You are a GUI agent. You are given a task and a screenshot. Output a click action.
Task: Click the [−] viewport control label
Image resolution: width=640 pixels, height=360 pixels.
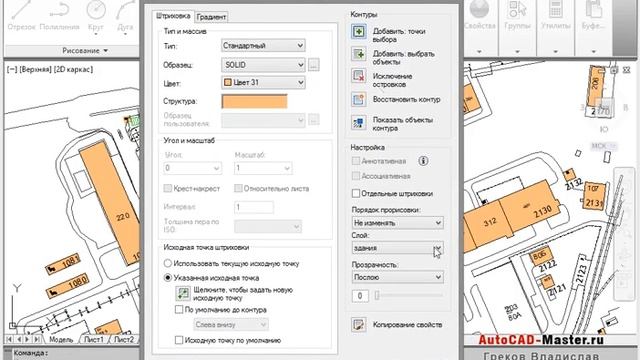pos(12,69)
